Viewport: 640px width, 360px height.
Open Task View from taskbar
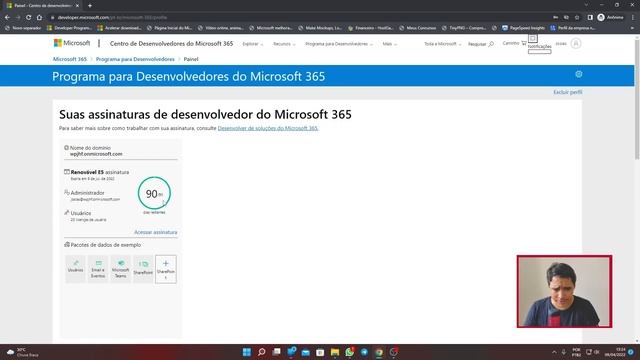click(x=276, y=352)
